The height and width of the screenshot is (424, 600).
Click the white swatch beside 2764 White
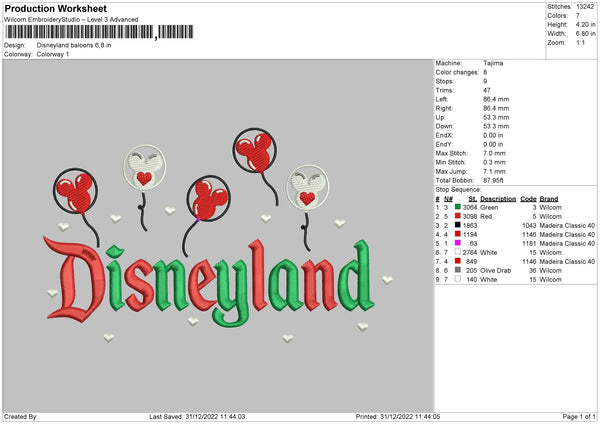pos(457,252)
